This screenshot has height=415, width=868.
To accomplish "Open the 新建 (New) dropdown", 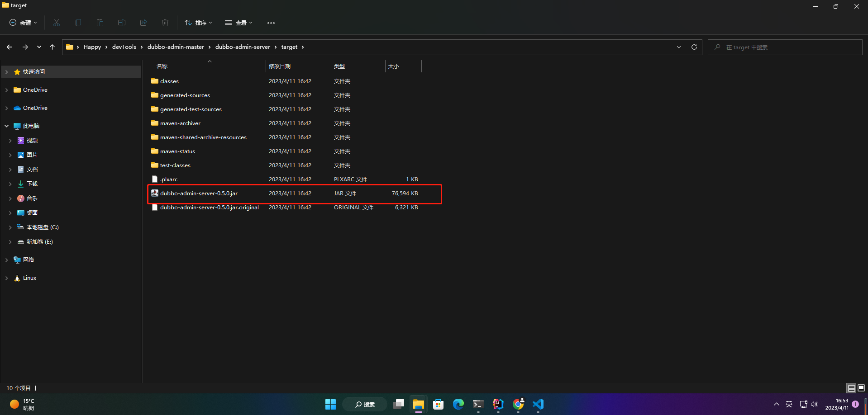I will pyautogui.click(x=23, y=23).
